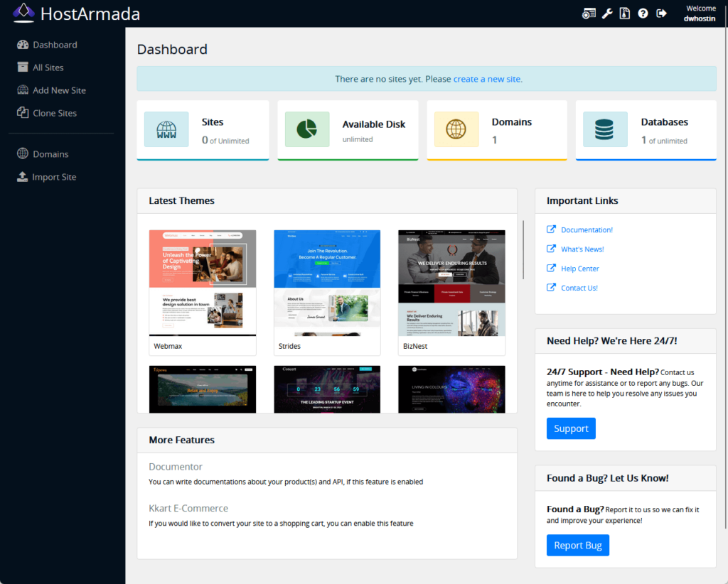Click the database stack icon on Databases card
The height and width of the screenshot is (584, 728).
click(x=604, y=129)
